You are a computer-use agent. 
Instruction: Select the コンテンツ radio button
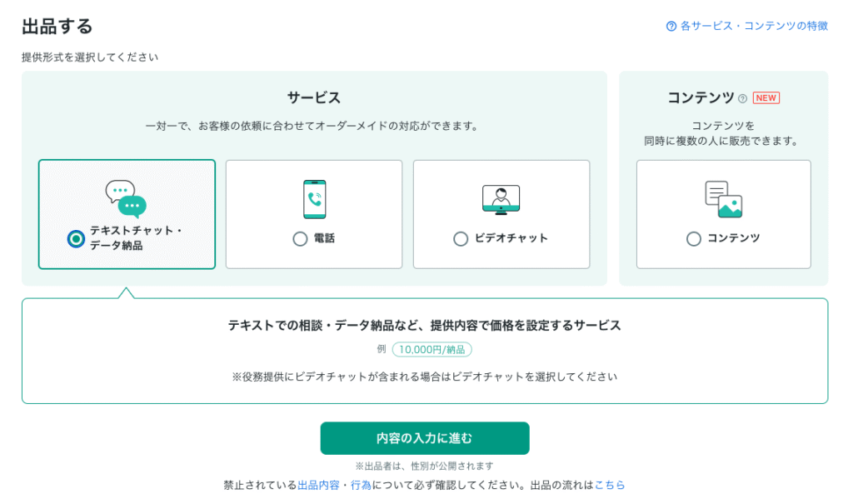[694, 238]
